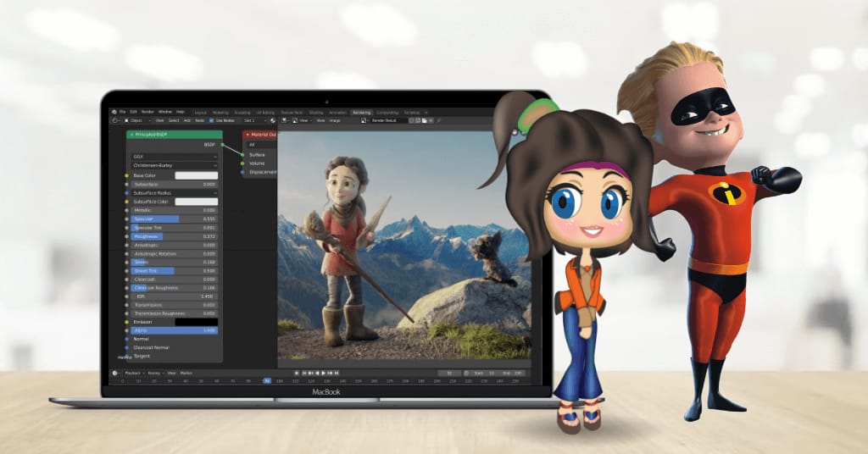Click the auto-keying record button in timeline
Screen dimensions: 868x454
click(296, 373)
